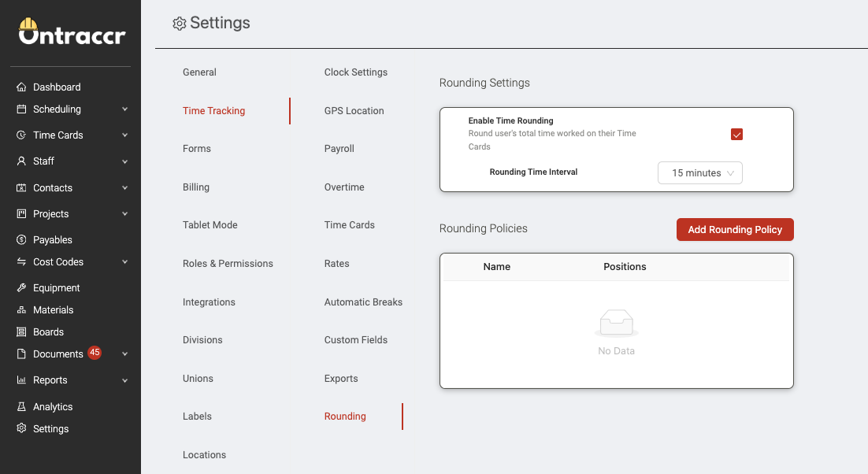The width and height of the screenshot is (868, 474).
Task: Open Dashboard via its home icon
Action: pos(21,87)
